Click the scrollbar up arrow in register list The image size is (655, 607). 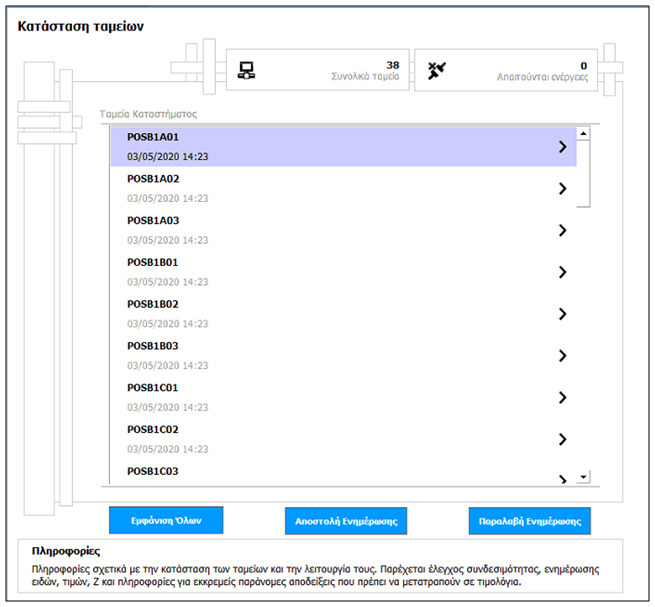[x=584, y=133]
